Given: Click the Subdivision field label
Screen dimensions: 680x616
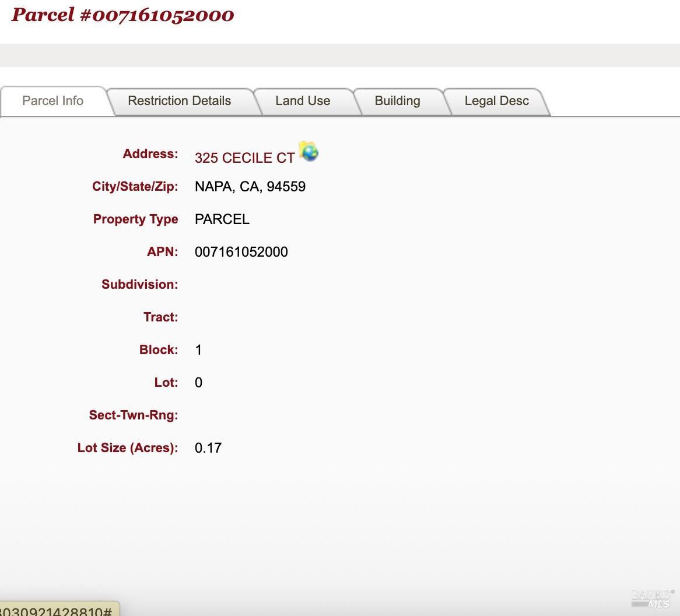Looking at the screenshot, I should tap(139, 284).
